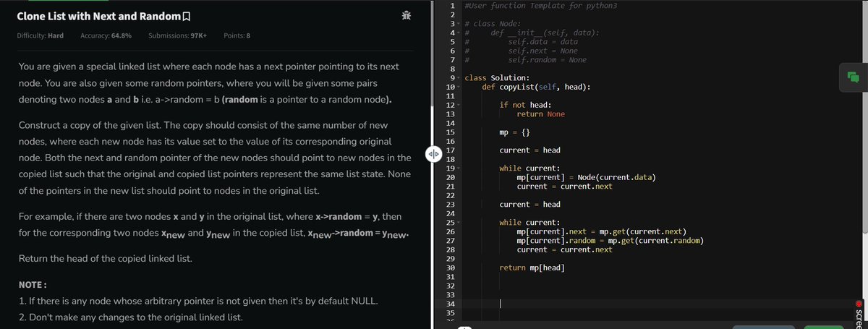
Task: Click the 'return mp[head]' code line
Action: click(x=532, y=268)
